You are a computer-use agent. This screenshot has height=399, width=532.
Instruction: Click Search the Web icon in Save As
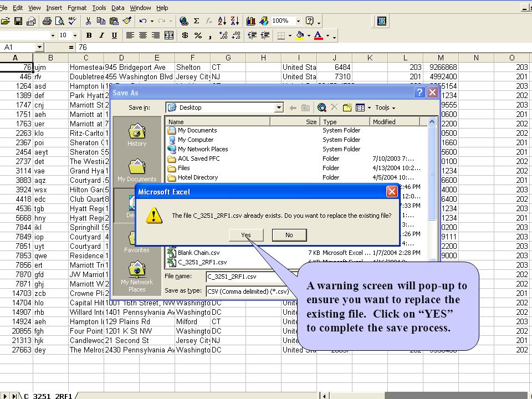321,108
